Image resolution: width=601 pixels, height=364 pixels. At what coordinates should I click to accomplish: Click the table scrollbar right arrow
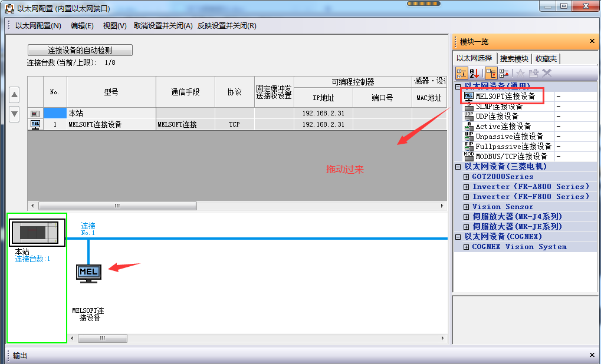point(442,206)
